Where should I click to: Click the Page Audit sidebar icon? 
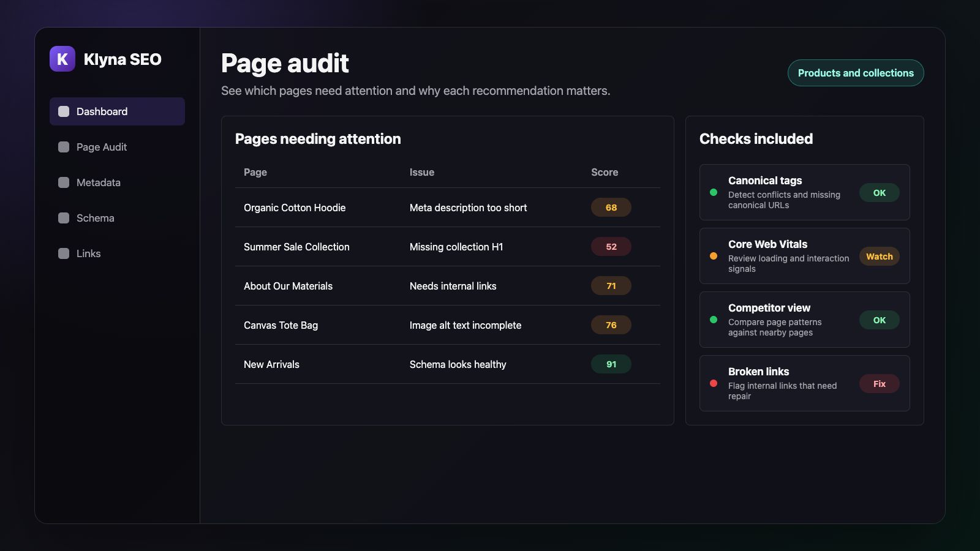64,147
